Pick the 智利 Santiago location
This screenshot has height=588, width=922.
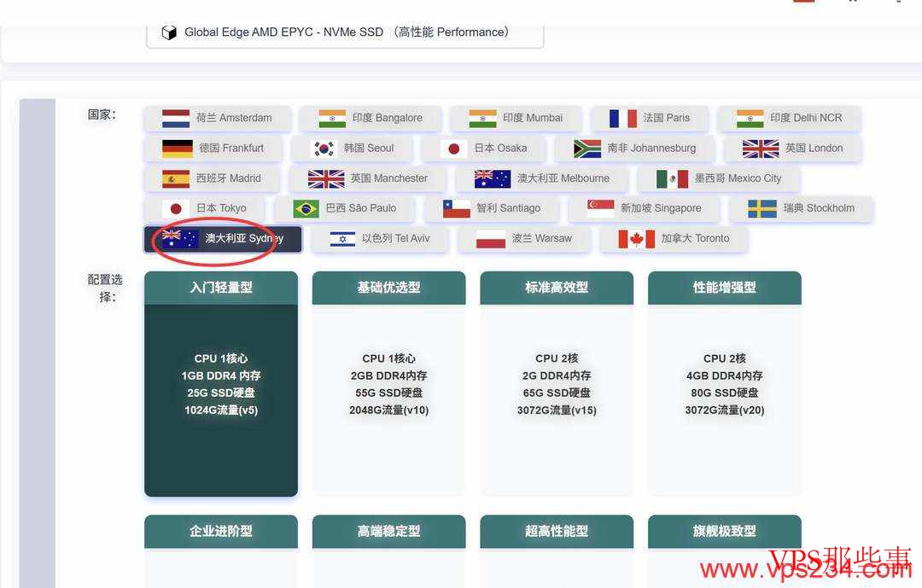coord(492,207)
